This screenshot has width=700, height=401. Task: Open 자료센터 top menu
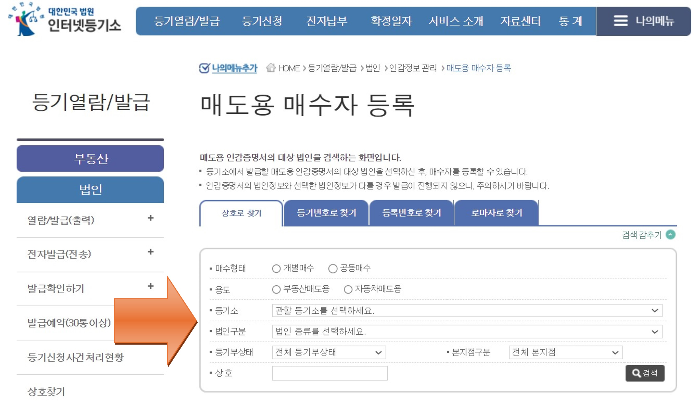point(520,21)
